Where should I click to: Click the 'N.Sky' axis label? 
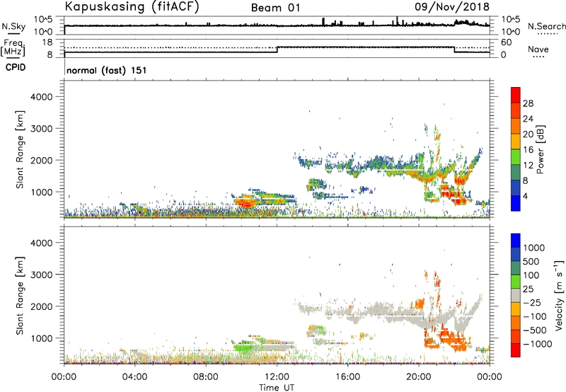[13, 26]
